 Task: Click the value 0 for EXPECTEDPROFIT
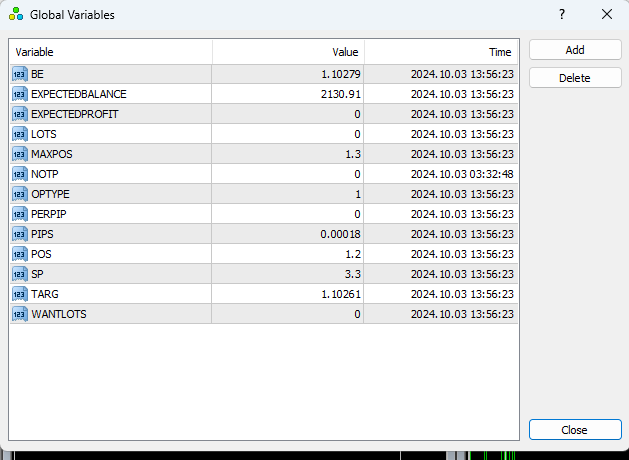357,114
